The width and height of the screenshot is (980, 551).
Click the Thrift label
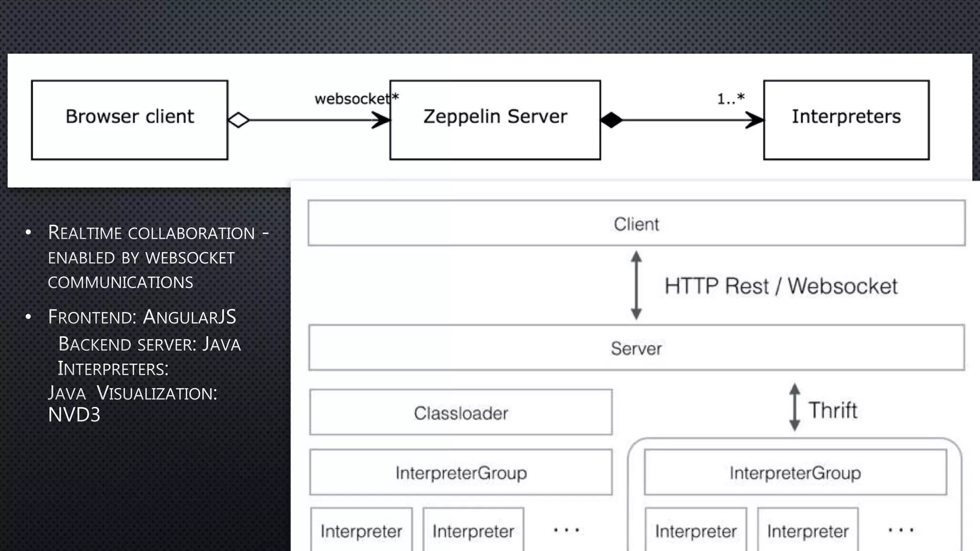tap(833, 410)
